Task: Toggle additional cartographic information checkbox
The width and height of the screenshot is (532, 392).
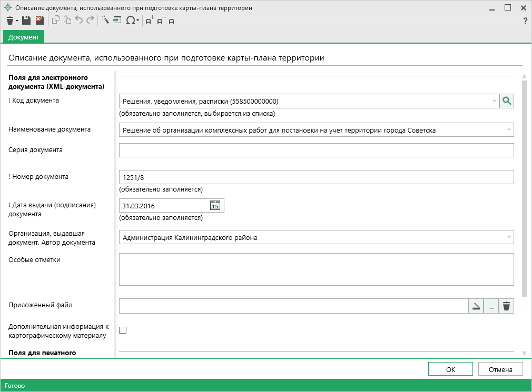Action: tap(123, 330)
